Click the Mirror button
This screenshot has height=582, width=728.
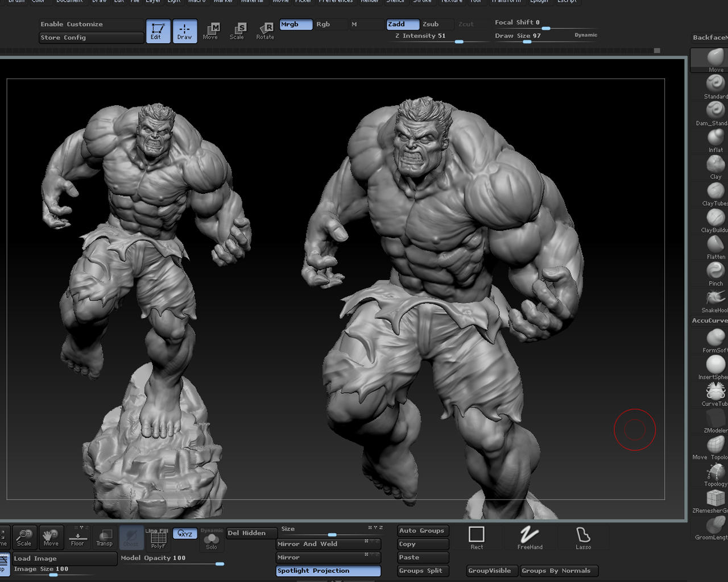[x=328, y=558]
